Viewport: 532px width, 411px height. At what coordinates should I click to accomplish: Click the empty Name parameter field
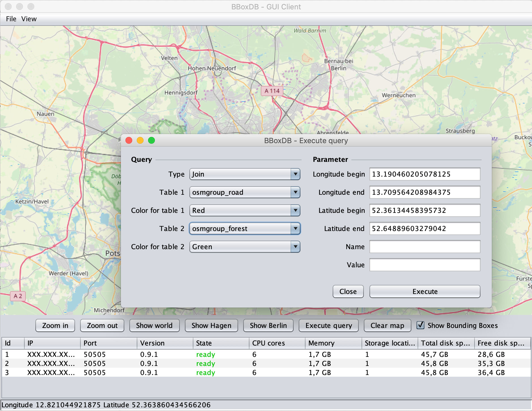click(x=425, y=247)
